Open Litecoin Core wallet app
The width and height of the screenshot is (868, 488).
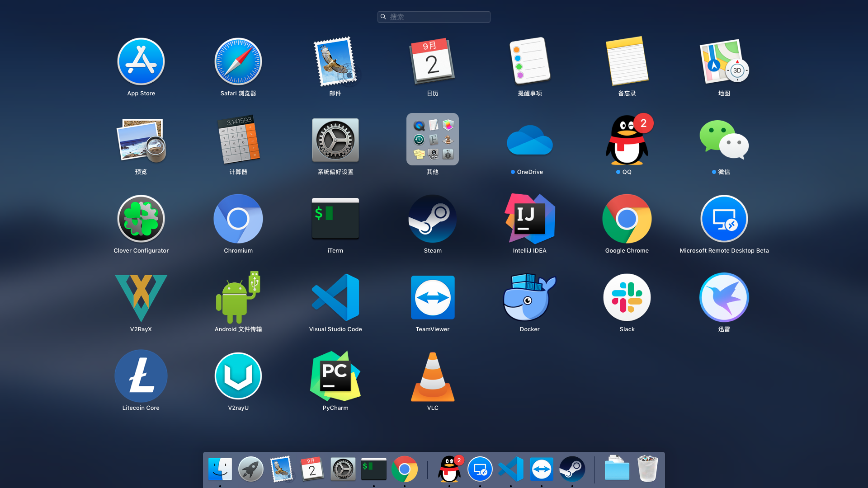tap(141, 376)
